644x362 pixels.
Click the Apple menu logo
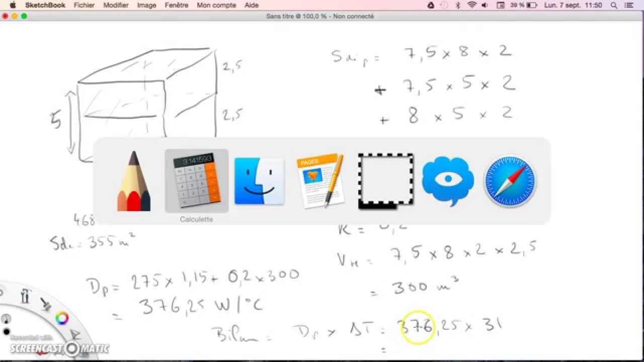coord(13,5)
